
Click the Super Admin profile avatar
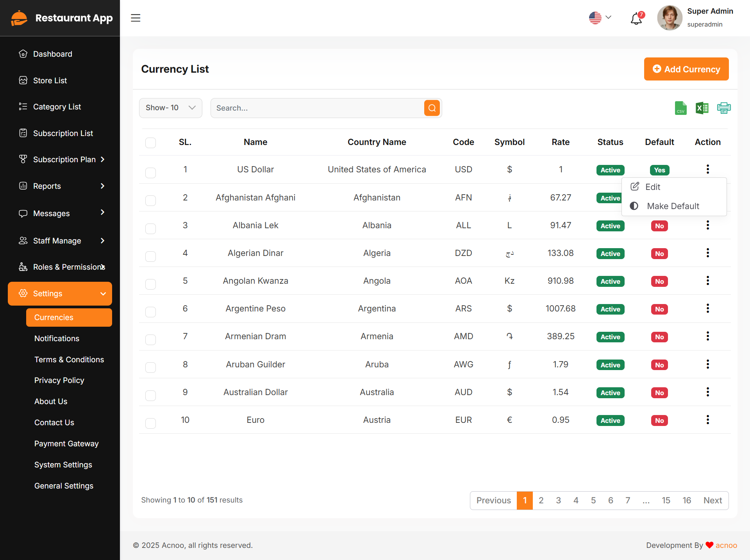(x=670, y=18)
